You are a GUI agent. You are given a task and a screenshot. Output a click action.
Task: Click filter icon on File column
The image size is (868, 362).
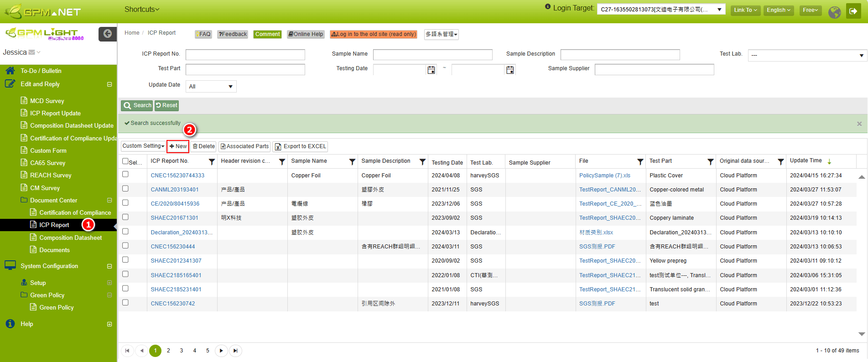640,162
